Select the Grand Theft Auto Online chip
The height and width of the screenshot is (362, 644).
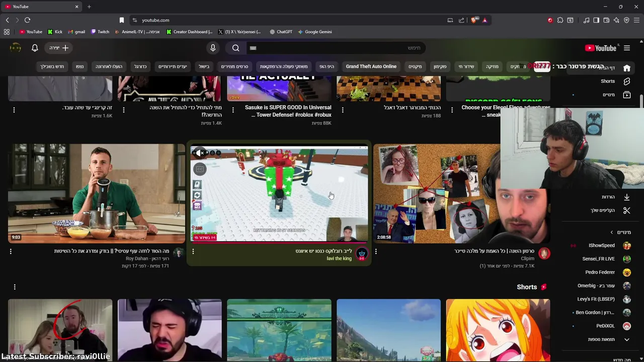371,66
